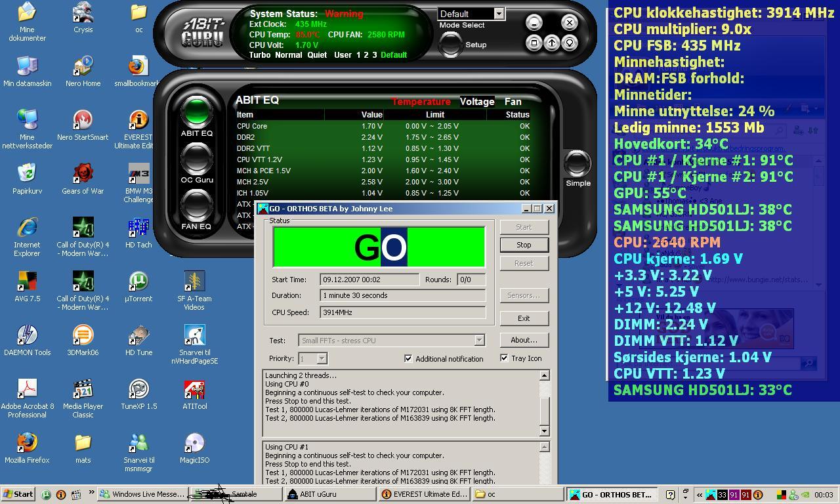Open the About dialog in ORTHOS
840x504 pixels.
point(524,340)
